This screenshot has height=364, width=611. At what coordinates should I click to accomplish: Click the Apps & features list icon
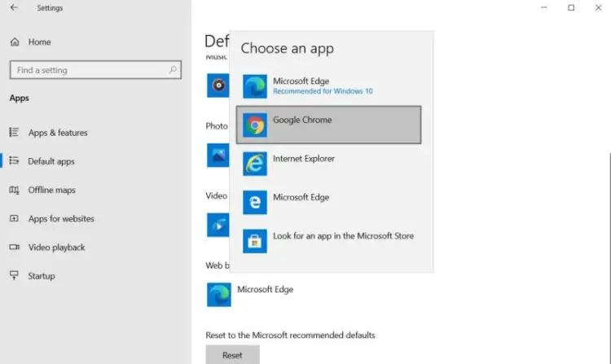click(x=14, y=133)
